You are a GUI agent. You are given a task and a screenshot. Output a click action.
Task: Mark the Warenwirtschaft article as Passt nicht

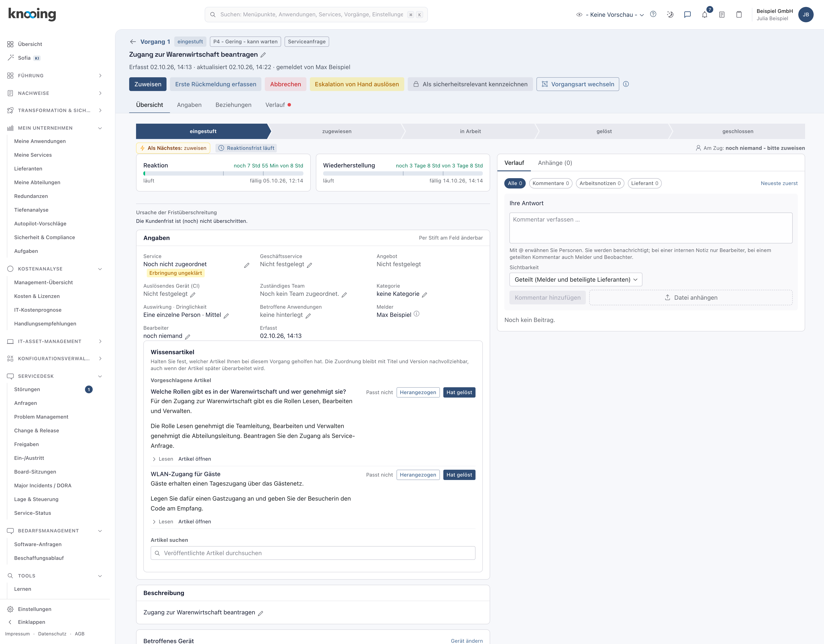point(379,393)
